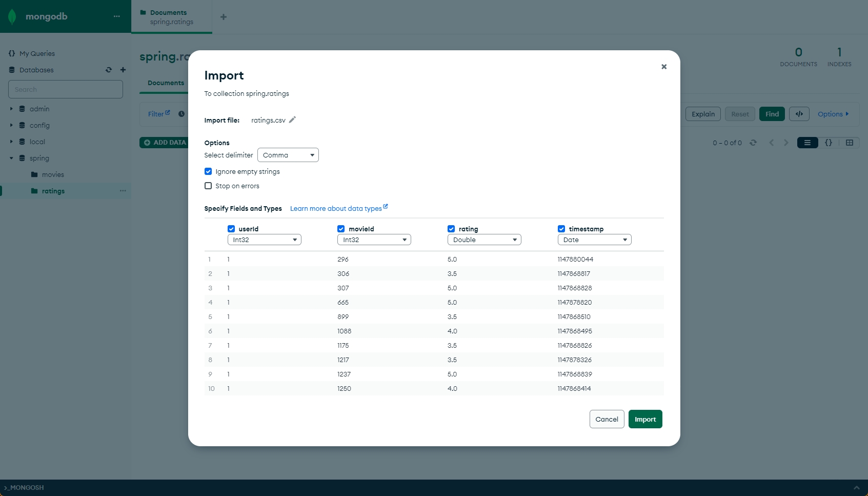Switch to JSON view
This screenshot has width=868, height=496.
pyautogui.click(x=829, y=143)
